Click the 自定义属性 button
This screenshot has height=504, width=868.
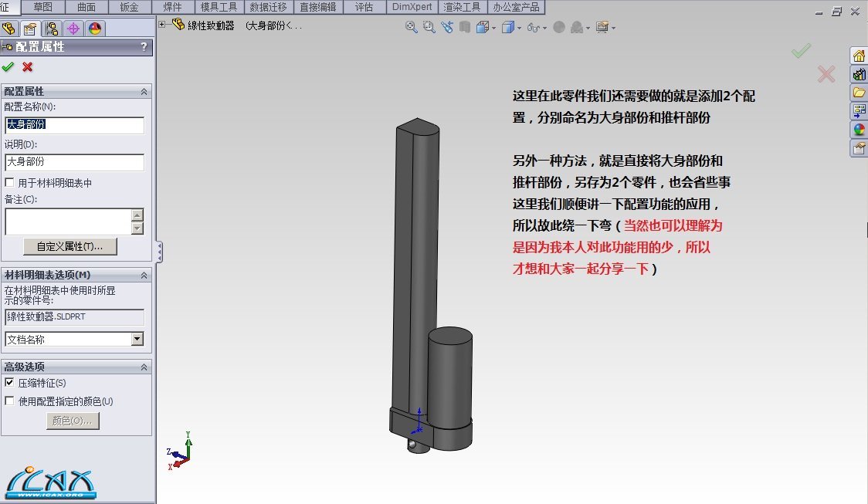coord(70,246)
